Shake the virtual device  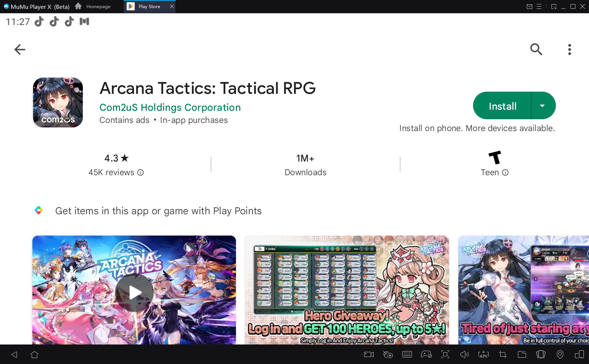click(x=541, y=354)
